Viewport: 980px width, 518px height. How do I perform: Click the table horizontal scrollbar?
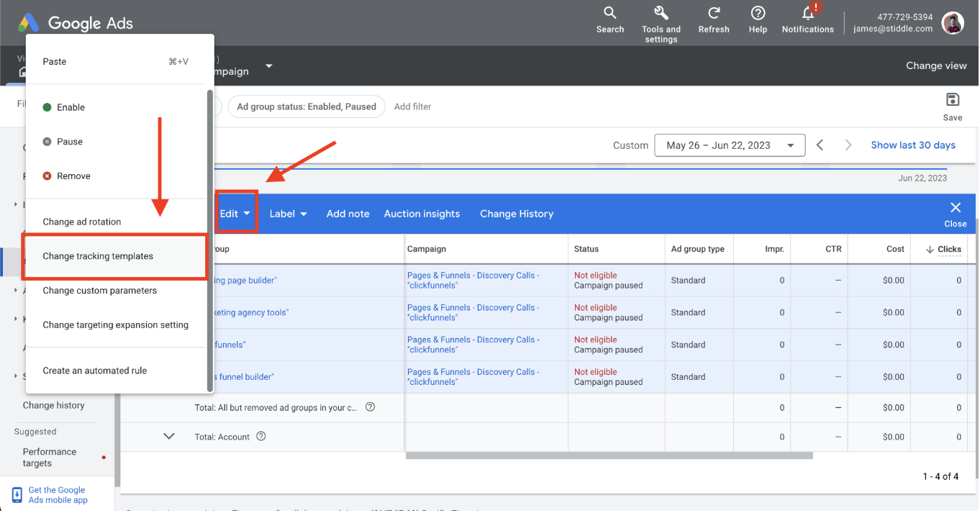(x=609, y=455)
